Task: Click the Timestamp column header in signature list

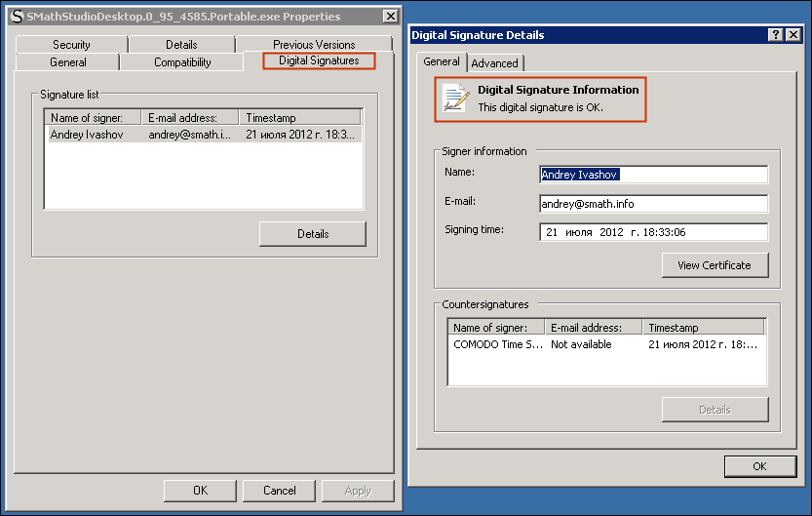Action: point(300,118)
